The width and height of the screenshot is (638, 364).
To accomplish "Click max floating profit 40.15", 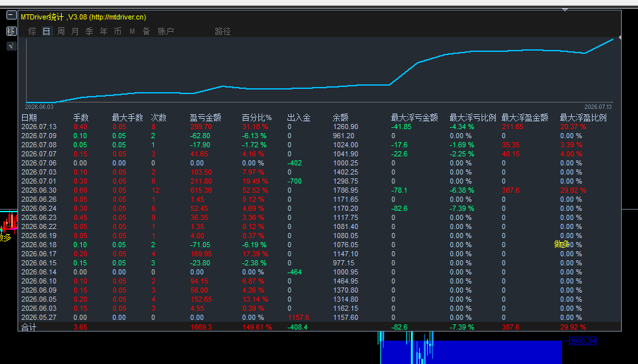I will (511, 154).
